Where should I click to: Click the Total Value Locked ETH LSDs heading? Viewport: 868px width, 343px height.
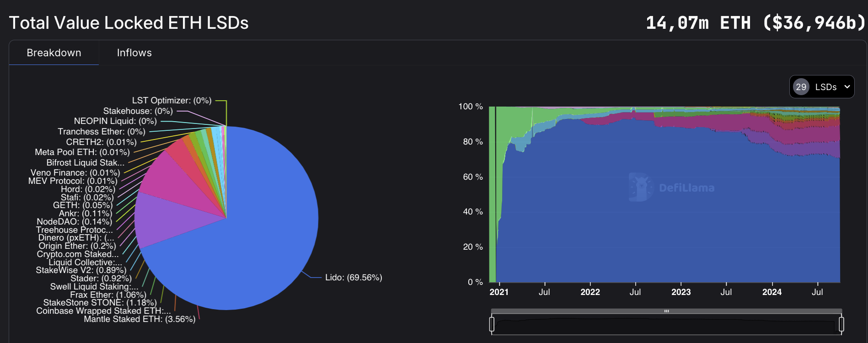point(129,23)
